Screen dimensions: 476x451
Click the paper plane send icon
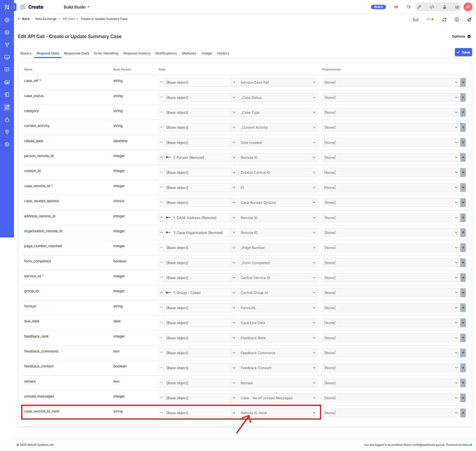pyautogui.click(x=469, y=19)
